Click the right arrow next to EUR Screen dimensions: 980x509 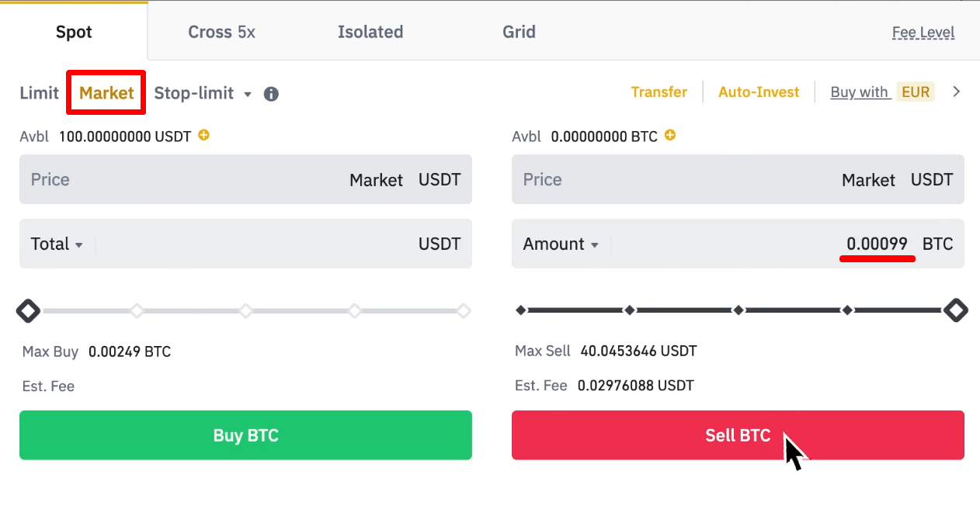pos(957,92)
